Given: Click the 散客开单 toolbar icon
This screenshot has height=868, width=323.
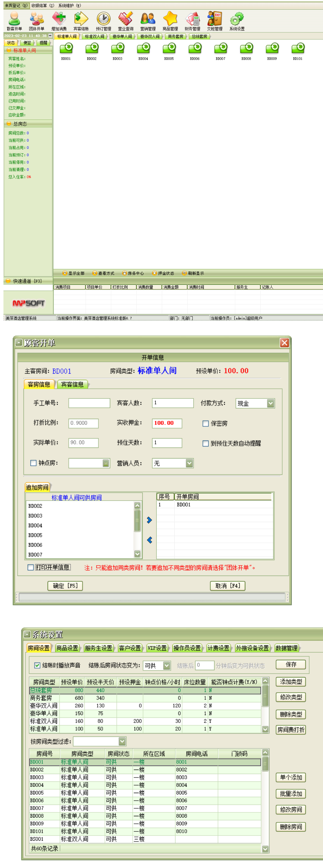Looking at the screenshot, I should 15,19.
